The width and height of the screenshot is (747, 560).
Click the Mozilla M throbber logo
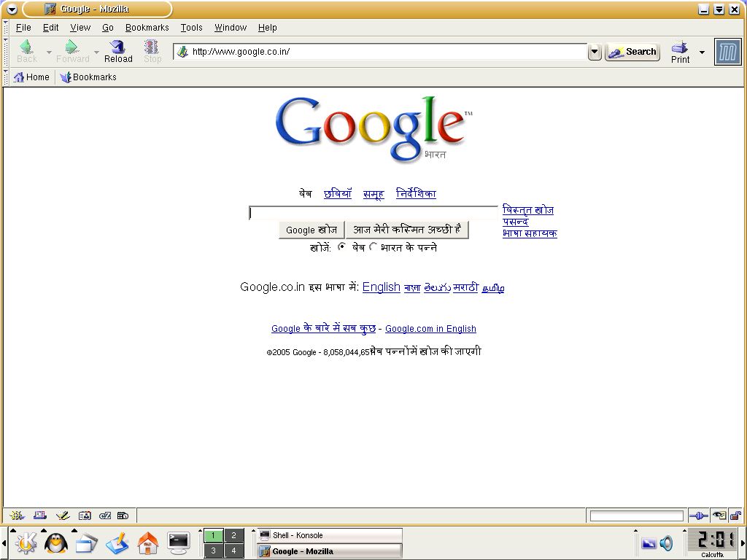728,52
